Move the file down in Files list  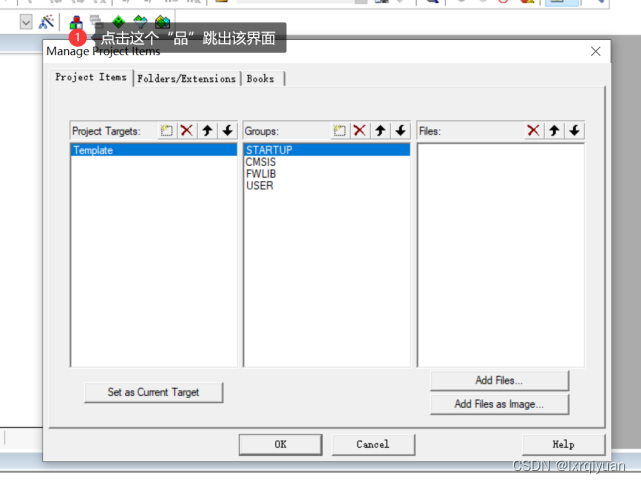tap(574, 131)
